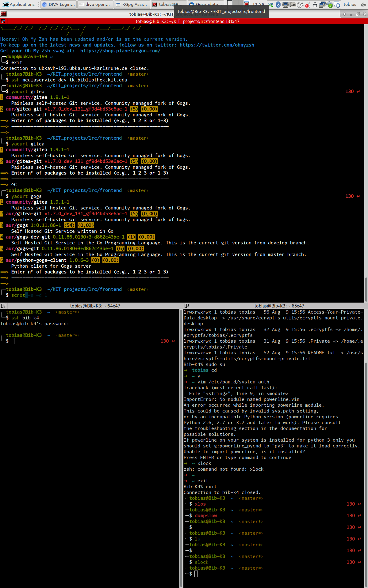Open the Applications menu
This screenshot has height=588, width=368.
pyautogui.click(x=19, y=5)
